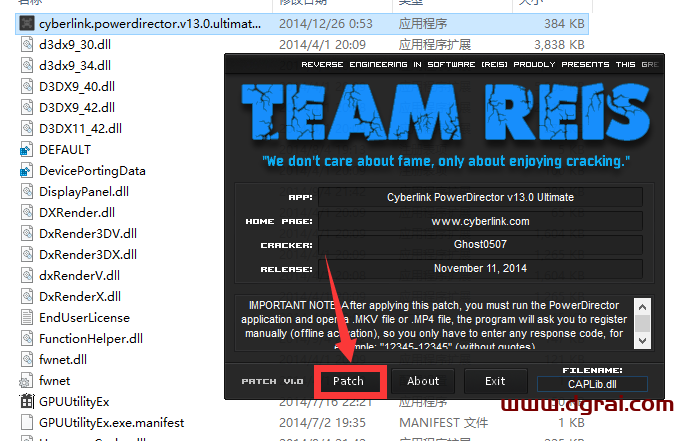700x441 pixels.
Task: Select the GPUUtilityEx file name
Action: 74,402
